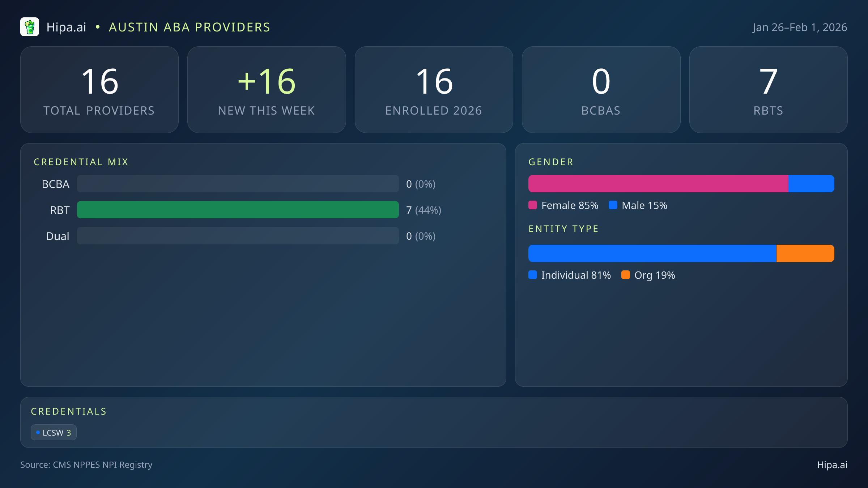Click the blue dot in LCSW chip
This screenshot has width=868, height=488.
[38, 432]
